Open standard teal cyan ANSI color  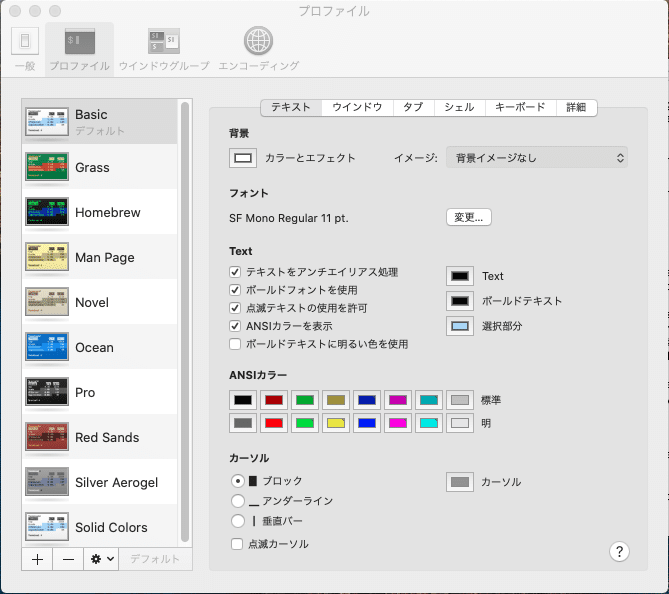[429, 400]
